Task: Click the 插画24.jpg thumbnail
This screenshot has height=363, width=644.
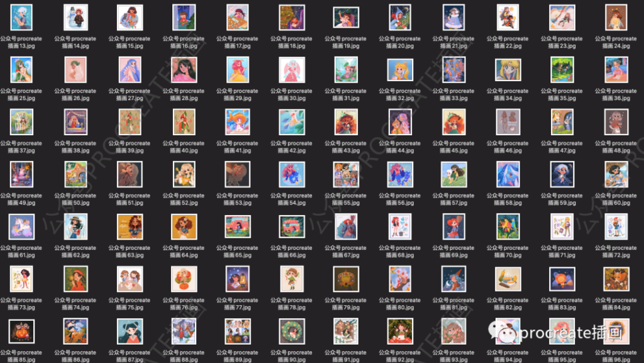Action: (616, 18)
